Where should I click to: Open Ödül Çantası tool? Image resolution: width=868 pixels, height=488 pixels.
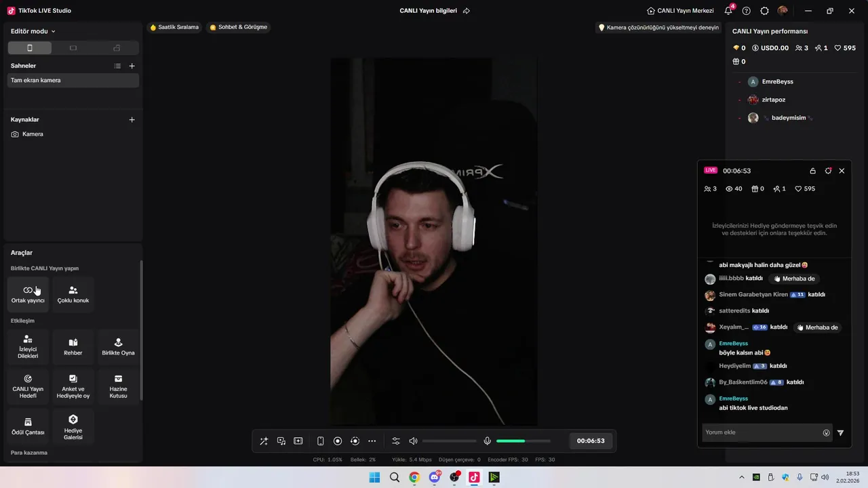[x=28, y=426]
